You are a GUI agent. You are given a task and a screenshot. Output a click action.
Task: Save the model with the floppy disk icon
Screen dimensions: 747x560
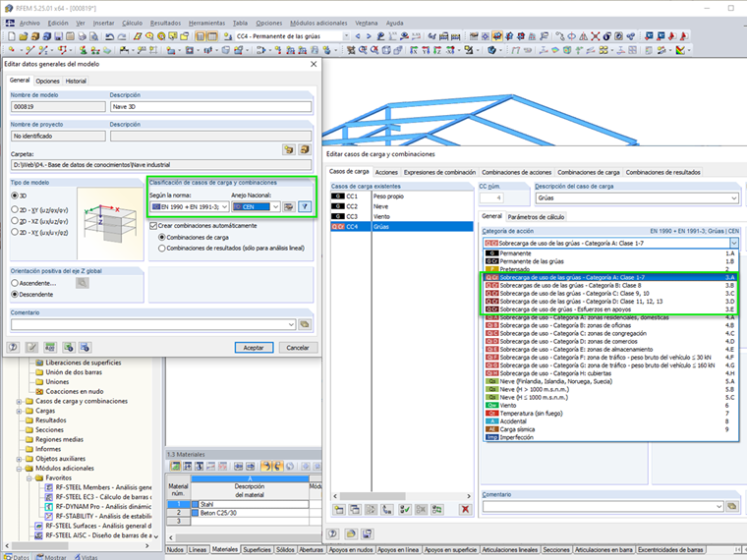point(59,36)
